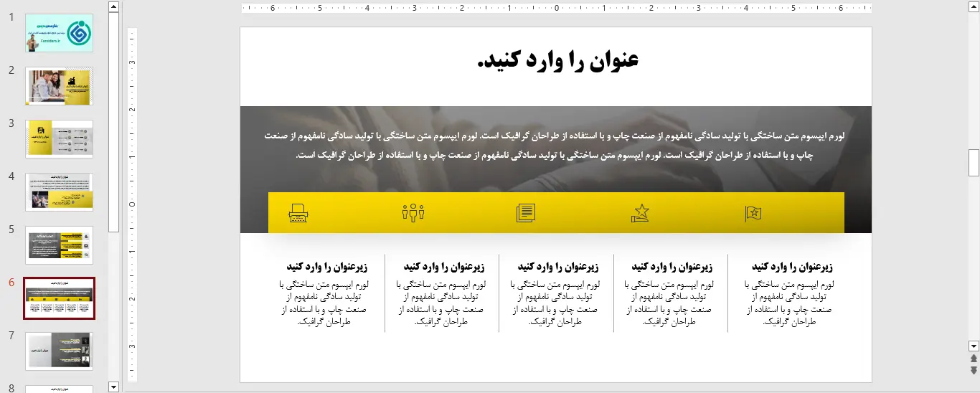Click thumbnail pane scroll down arrow
This screenshot has height=393, width=980.
pyautogui.click(x=113, y=387)
